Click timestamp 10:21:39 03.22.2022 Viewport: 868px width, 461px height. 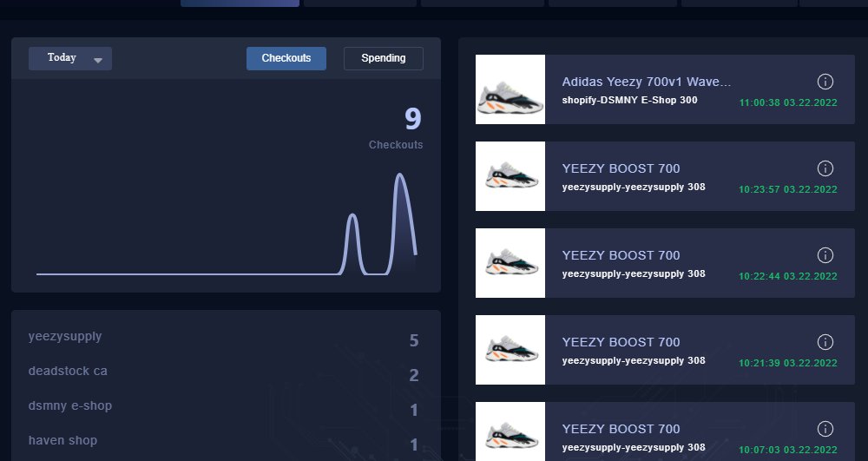point(788,364)
